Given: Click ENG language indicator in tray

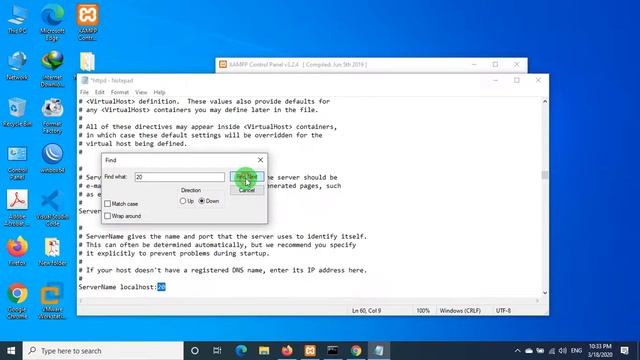Looking at the screenshot, I should click(576, 351).
